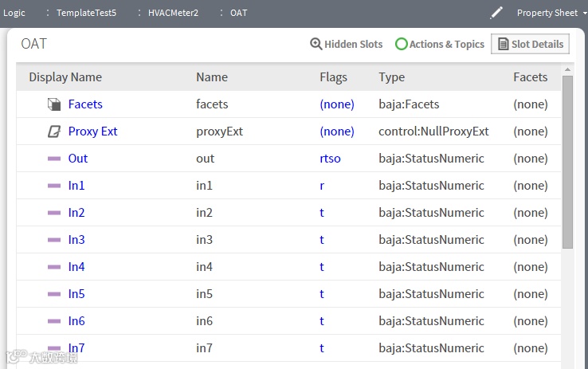588x369 pixels.
Task: Navigate to HVACMeter2 in breadcrumb
Action: tap(173, 13)
